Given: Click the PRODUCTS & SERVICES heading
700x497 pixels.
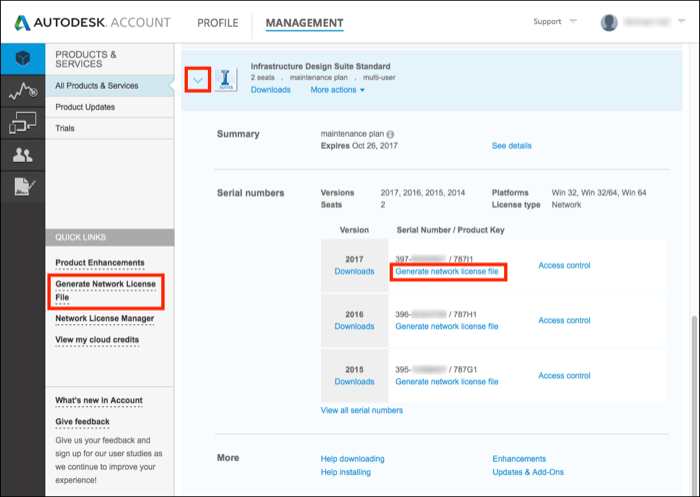Looking at the screenshot, I should pos(86,59).
